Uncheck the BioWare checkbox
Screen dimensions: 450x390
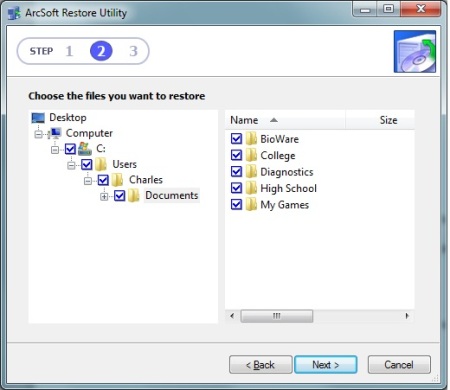coord(236,138)
